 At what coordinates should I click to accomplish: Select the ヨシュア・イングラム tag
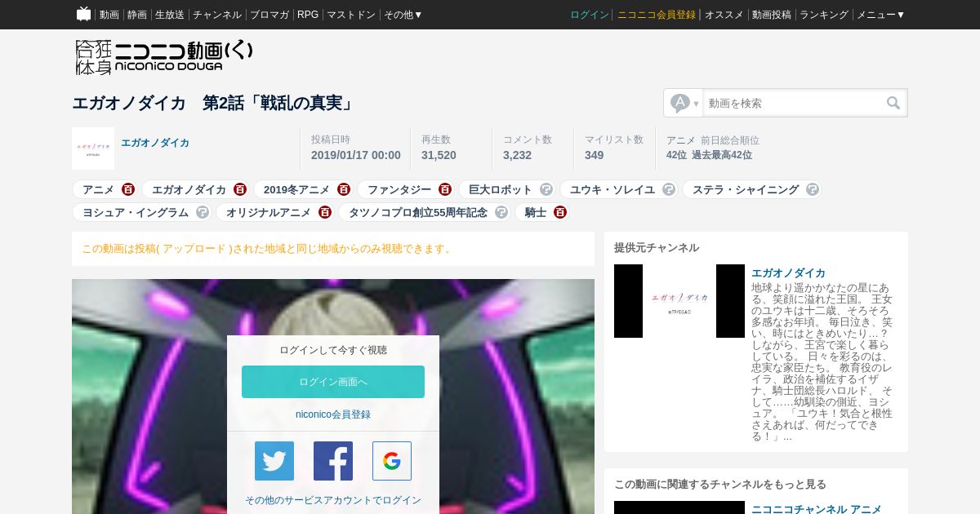coord(136,212)
